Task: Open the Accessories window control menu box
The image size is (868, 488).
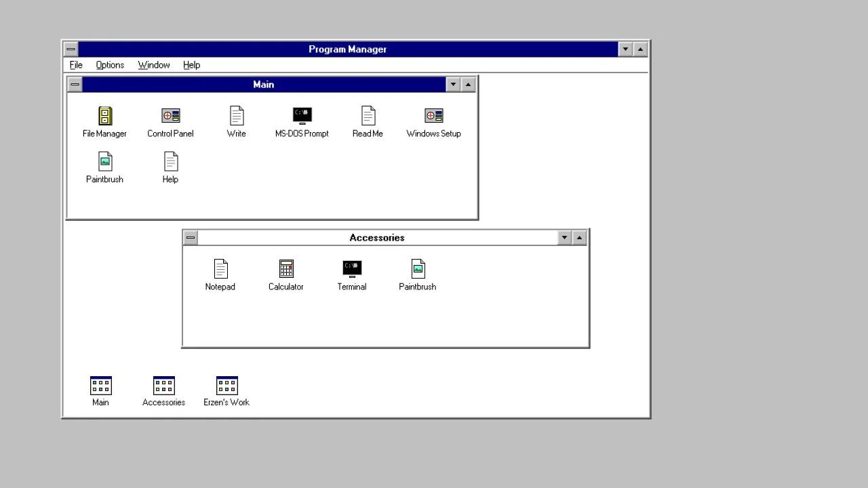Action: (x=191, y=238)
